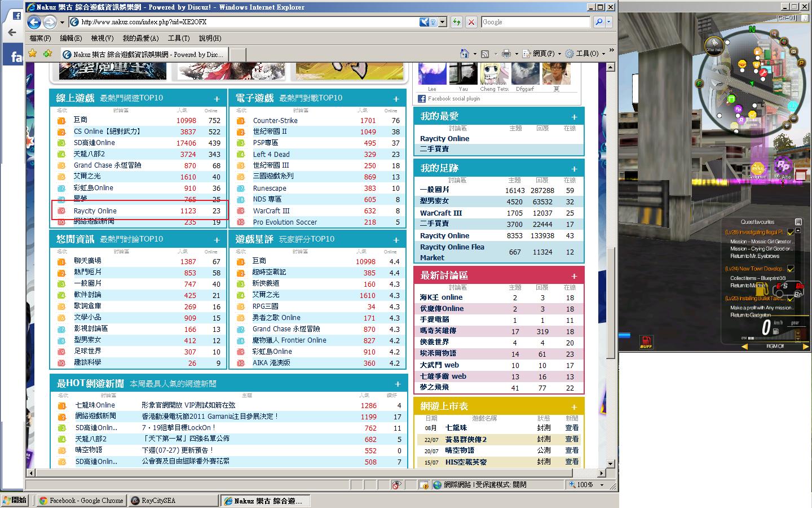Open WarCraft III in 我的足跡
This screenshot has width=812, height=508.
coord(441,213)
